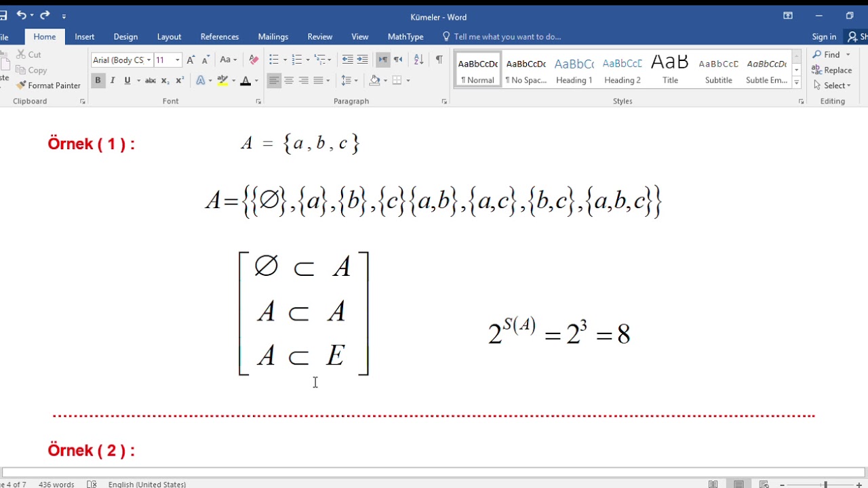Screen dimensions: 868x488
Task: Click the Borders icon
Action: pyautogui.click(x=397, y=80)
